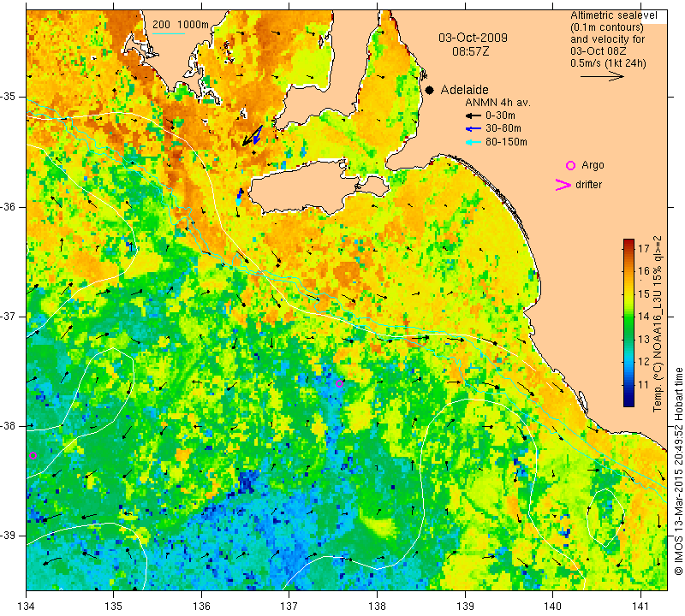Click the longitude axis label '139'
This screenshot has height=616, width=685.
pos(465,607)
